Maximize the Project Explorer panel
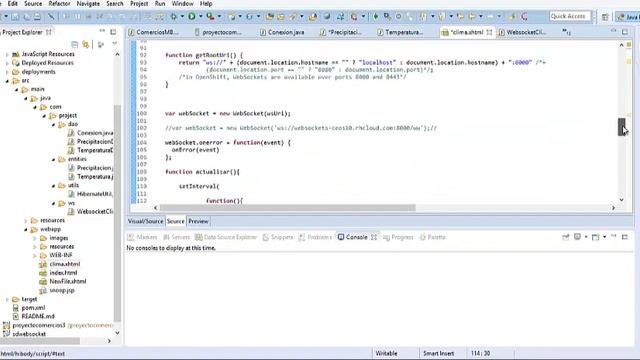Image resolution: width=640 pixels, height=360 pixels. 113,31
